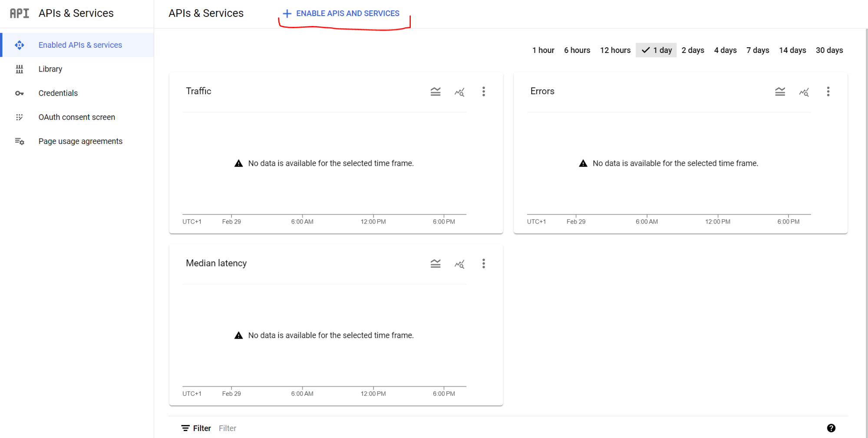Toggle legend icon on Traffic chart
Viewport: 868px width, 438px height.
435,92
